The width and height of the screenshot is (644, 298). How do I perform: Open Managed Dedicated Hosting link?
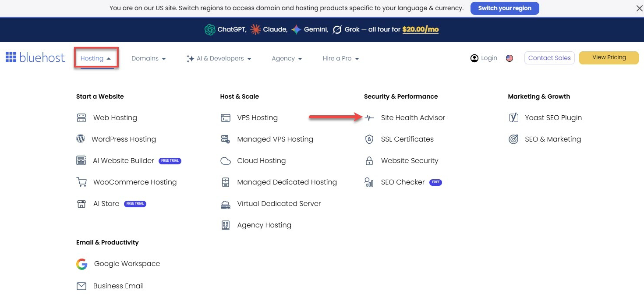287,182
